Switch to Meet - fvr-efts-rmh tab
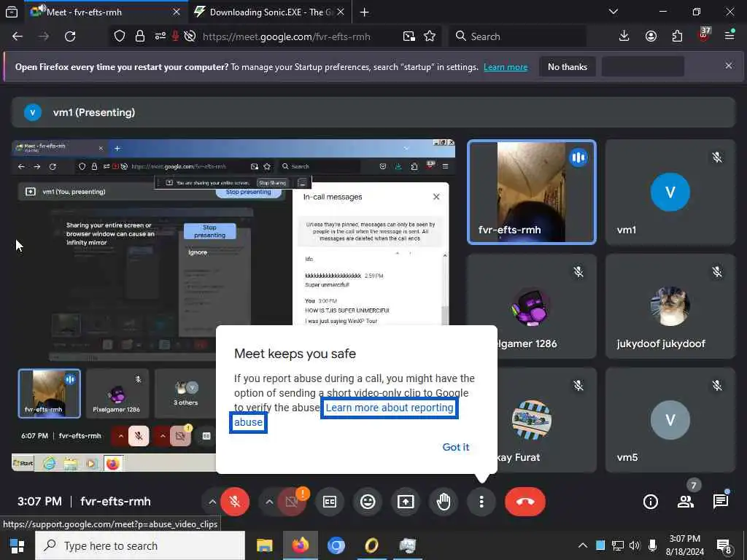 tap(104, 12)
